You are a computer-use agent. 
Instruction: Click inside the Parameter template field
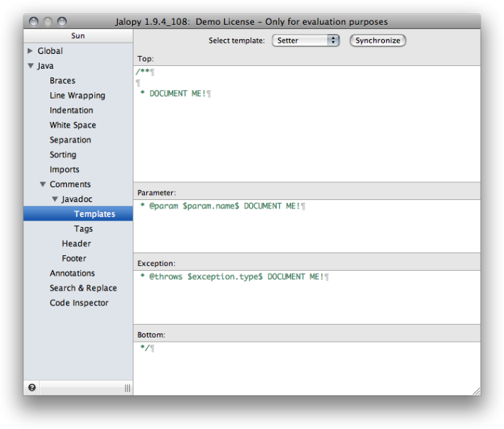[307, 226]
